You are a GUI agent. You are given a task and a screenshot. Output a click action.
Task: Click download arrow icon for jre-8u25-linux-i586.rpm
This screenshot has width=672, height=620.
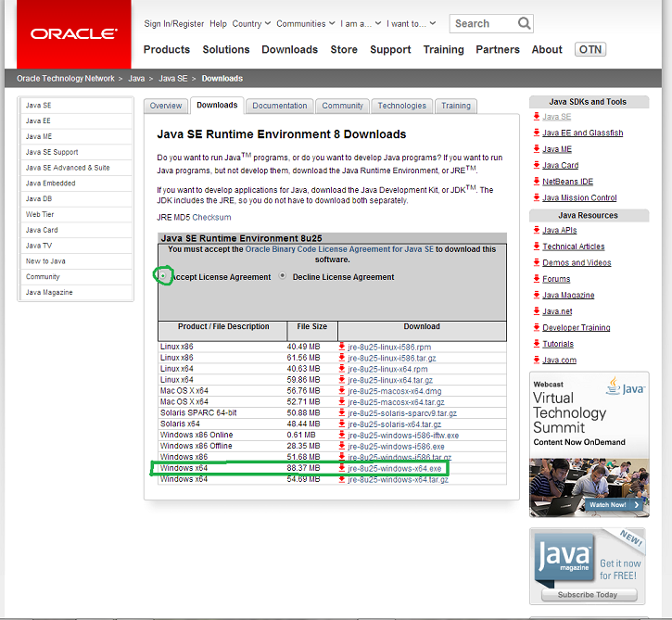[x=342, y=347]
